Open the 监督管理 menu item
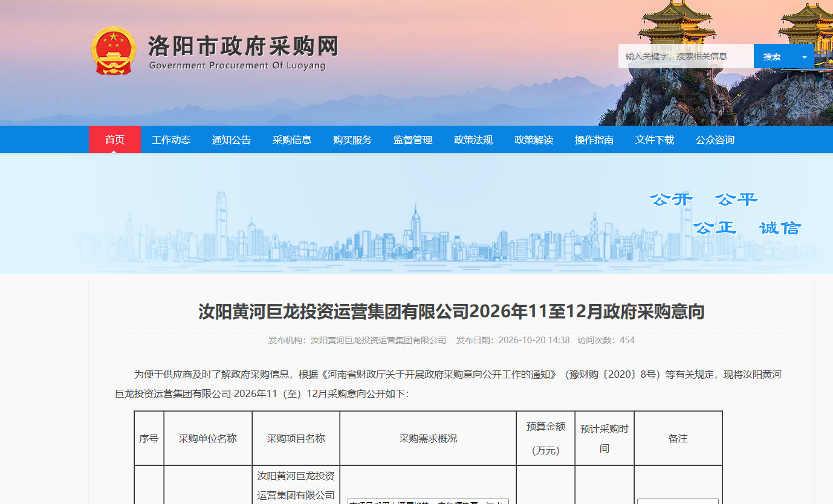The height and width of the screenshot is (504, 833). pos(413,140)
